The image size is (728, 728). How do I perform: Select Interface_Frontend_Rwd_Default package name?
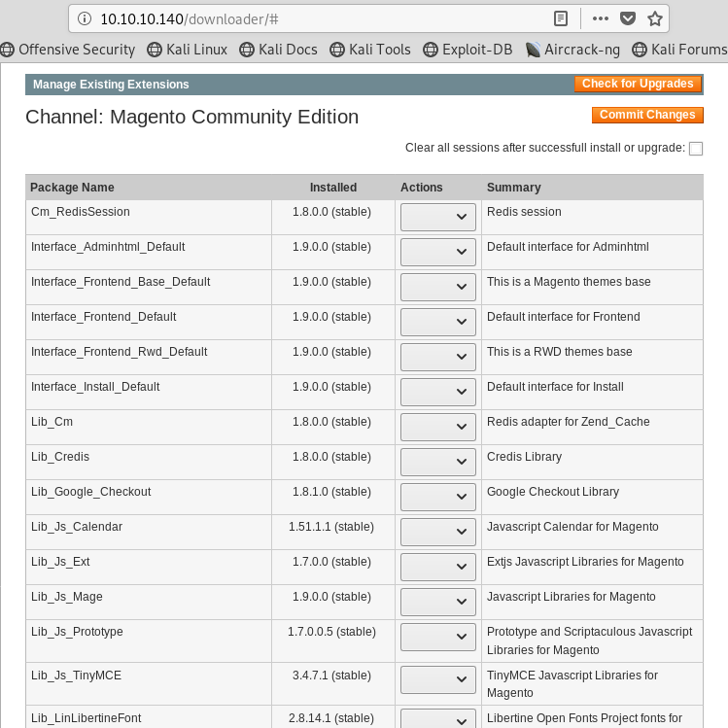[x=119, y=352]
